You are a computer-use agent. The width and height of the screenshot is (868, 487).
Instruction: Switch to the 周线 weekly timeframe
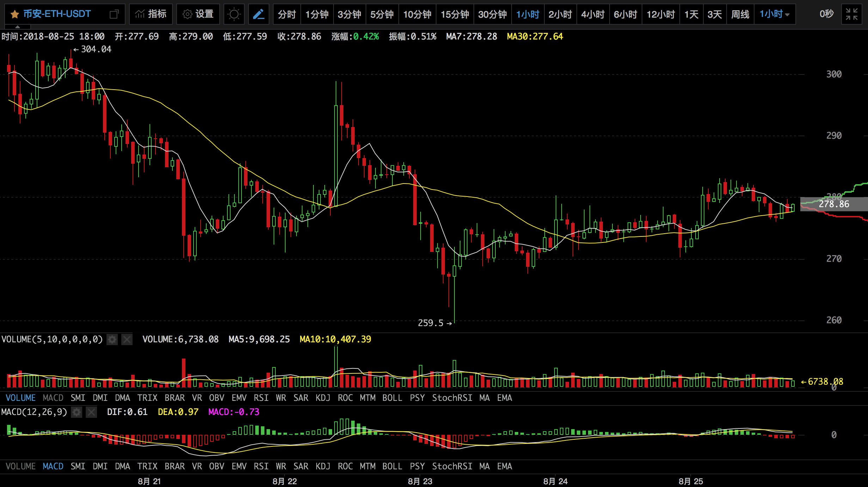(x=740, y=14)
